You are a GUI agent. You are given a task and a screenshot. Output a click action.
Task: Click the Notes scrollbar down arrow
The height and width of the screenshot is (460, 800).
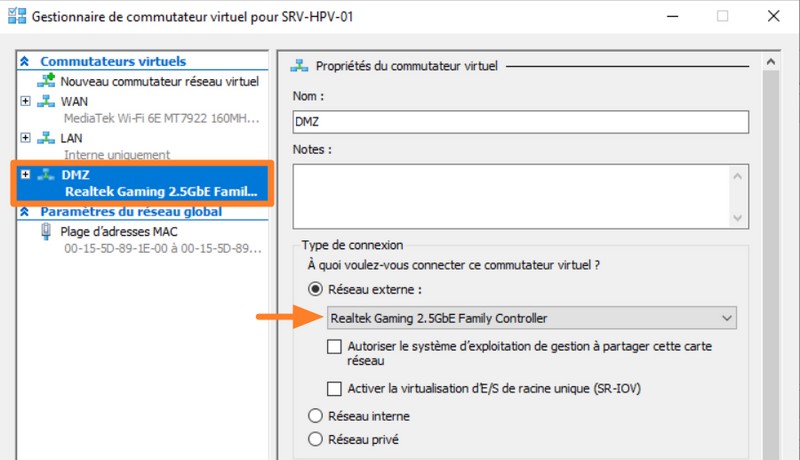739,218
